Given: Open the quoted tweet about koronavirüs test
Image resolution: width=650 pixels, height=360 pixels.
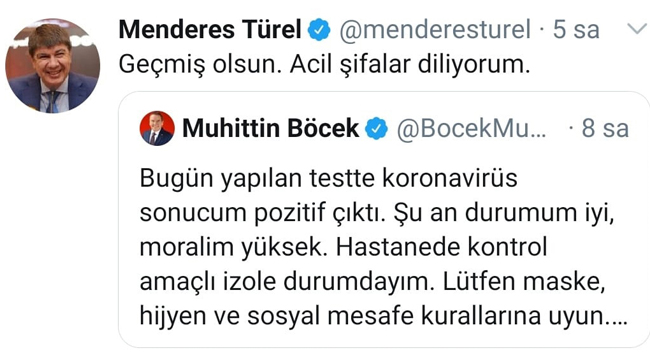Looking at the screenshot, I should tap(384, 220).
